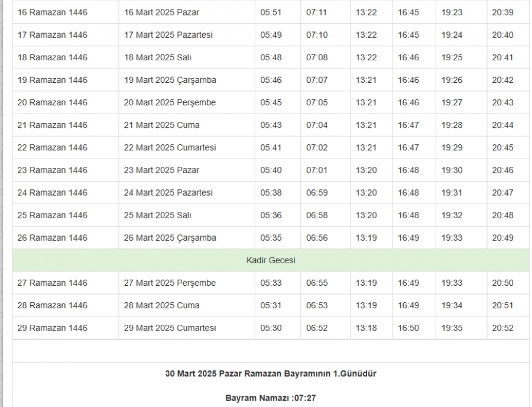
Task: Click the 29 Mart 2025 Cumartesi cell
Action: [170, 328]
